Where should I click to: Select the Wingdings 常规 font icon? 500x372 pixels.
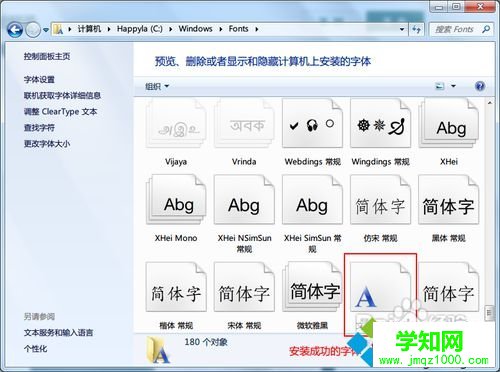[380, 123]
